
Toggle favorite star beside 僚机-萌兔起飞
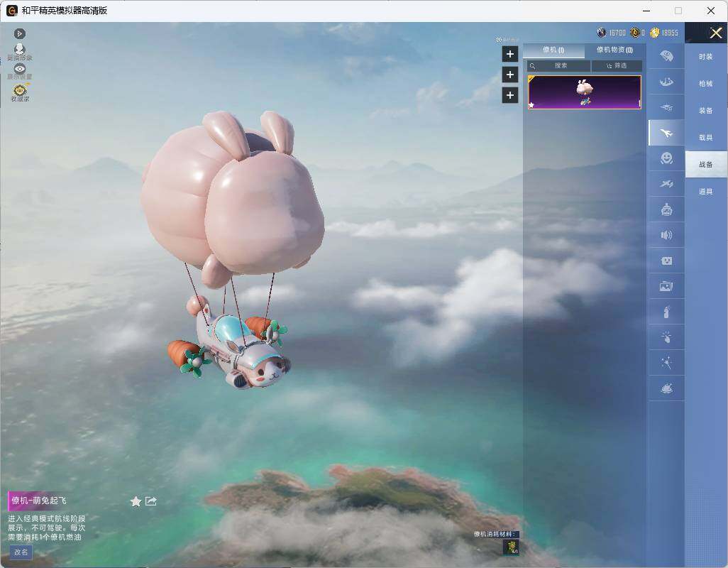pyautogui.click(x=136, y=501)
